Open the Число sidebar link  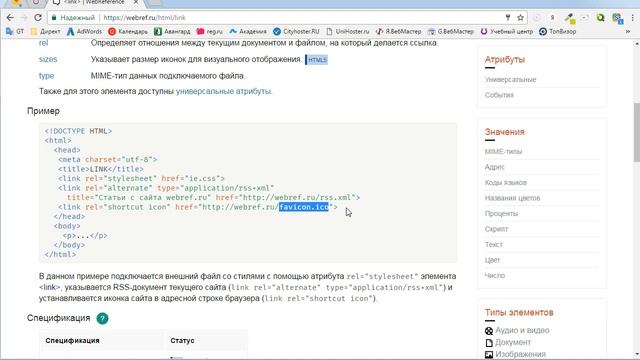point(495,276)
